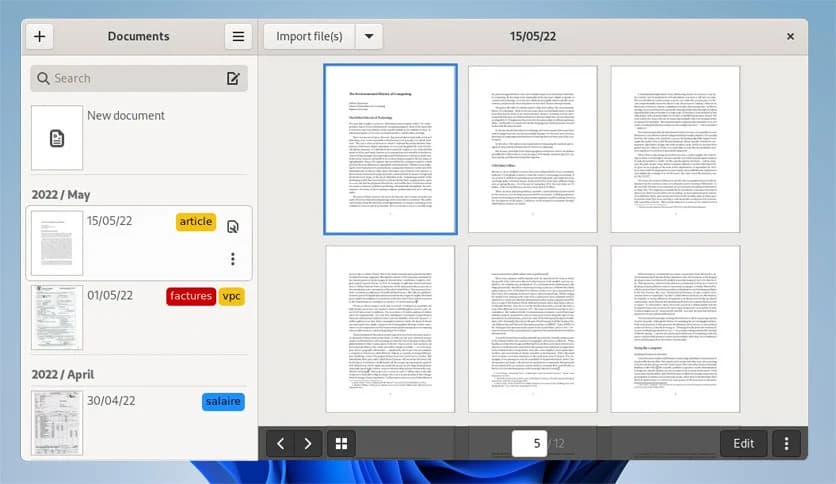The height and width of the screenshot is (484, 836).
Task: Go to next page with right arrow
Action: tap(308, 443)
